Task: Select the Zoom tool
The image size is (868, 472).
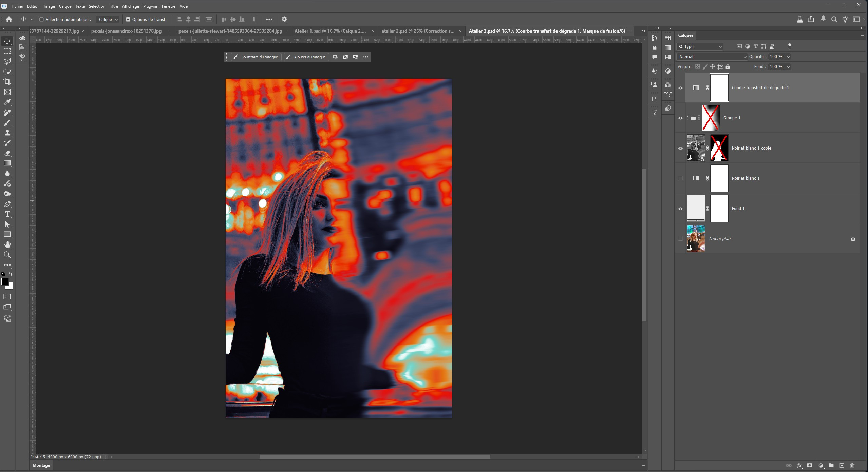Action: pos(7,255)
